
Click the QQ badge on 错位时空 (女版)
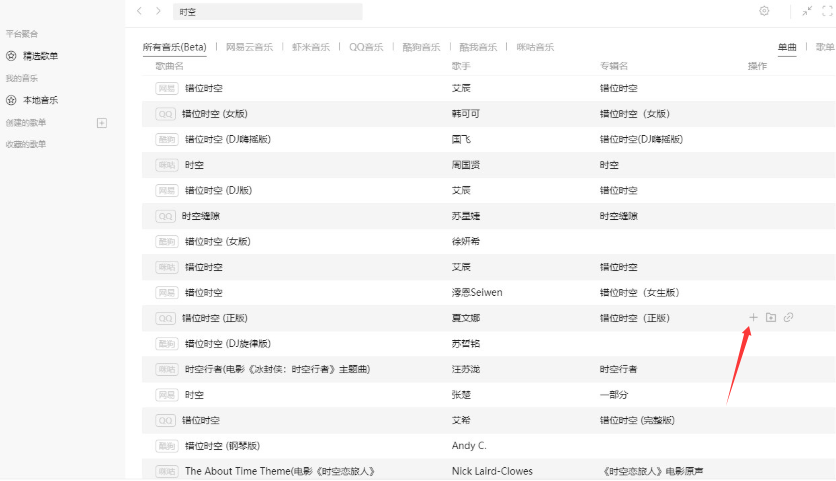coord(165,114)
